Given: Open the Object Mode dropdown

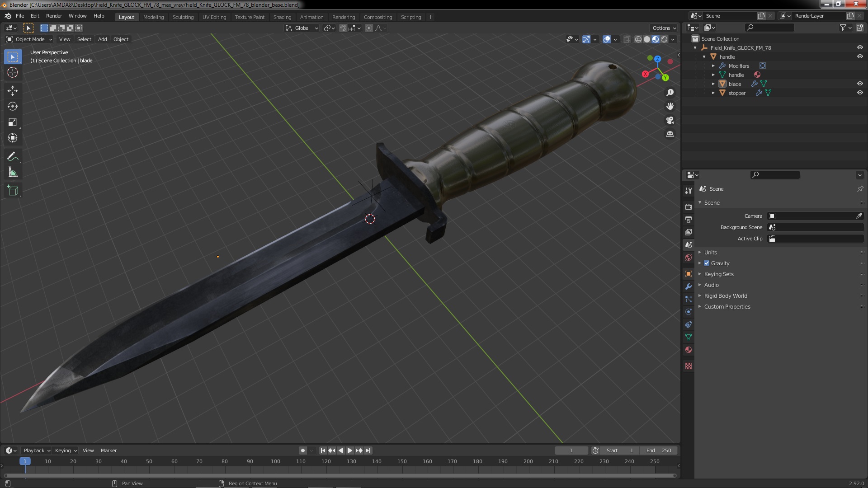Looking at the screenshot, I should click(x=29, y=39).
